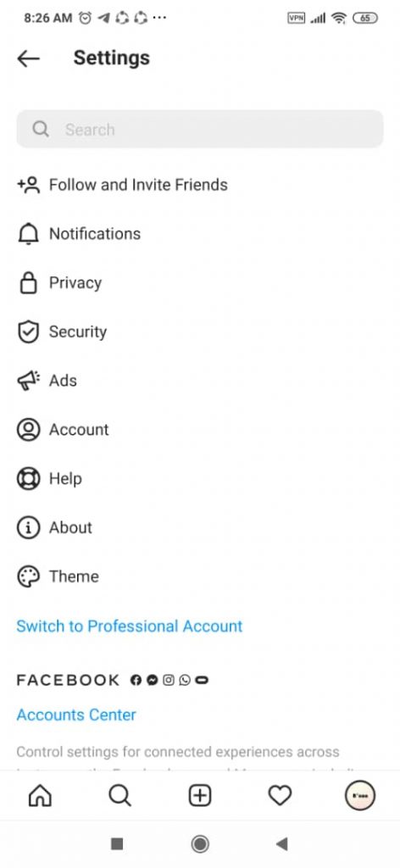Tap the back arrow next to Settings
Viewport: 400px width, 868px height.
coord(28,58)
